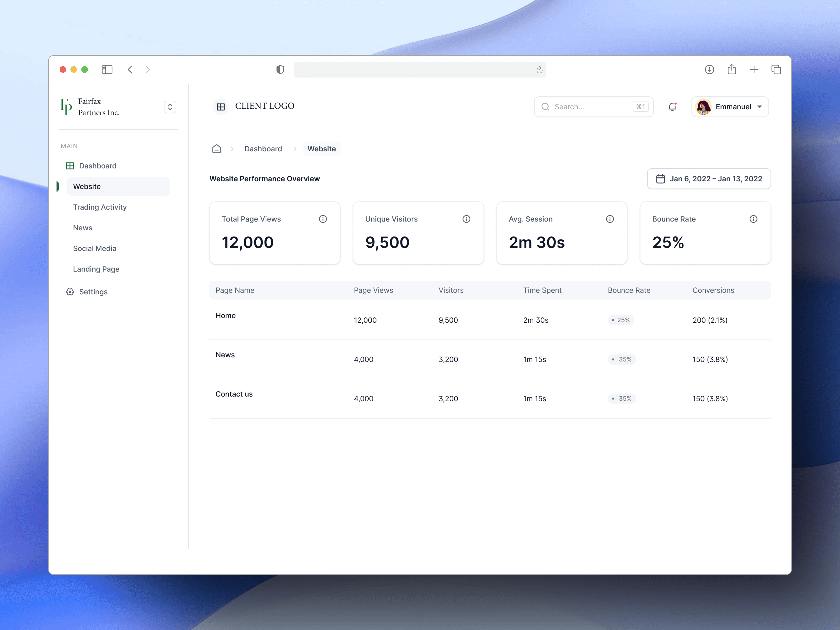This screenshot has height=630, width=840.
Task: Click the privacy shield icon in toolbar
Action: [x=280, y=70]
